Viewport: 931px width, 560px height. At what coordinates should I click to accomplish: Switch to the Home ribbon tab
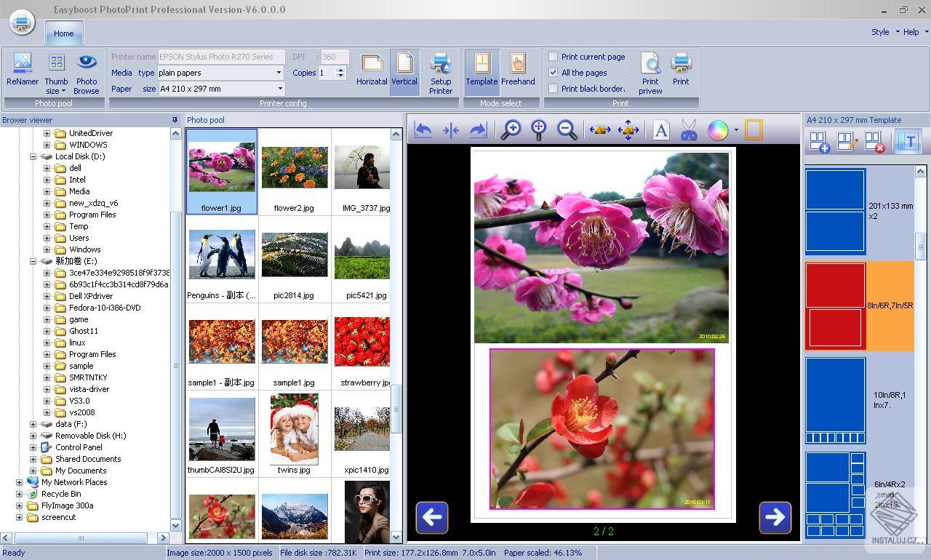pos(63,33)
